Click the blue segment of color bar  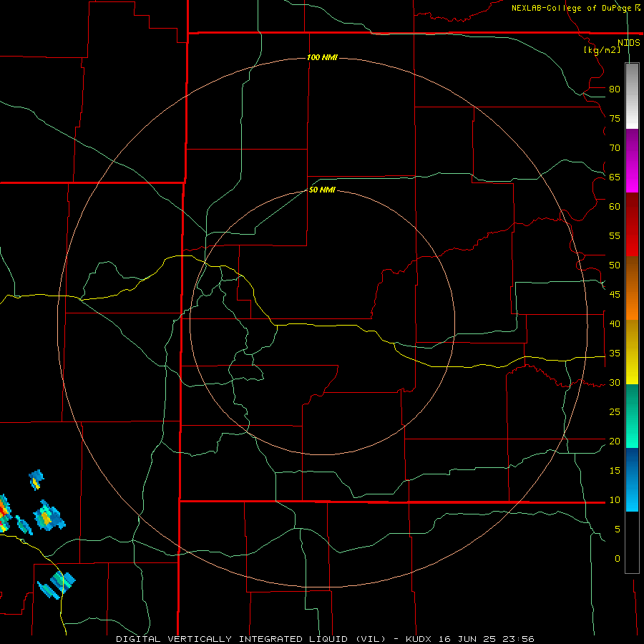(x=632, y=479)
